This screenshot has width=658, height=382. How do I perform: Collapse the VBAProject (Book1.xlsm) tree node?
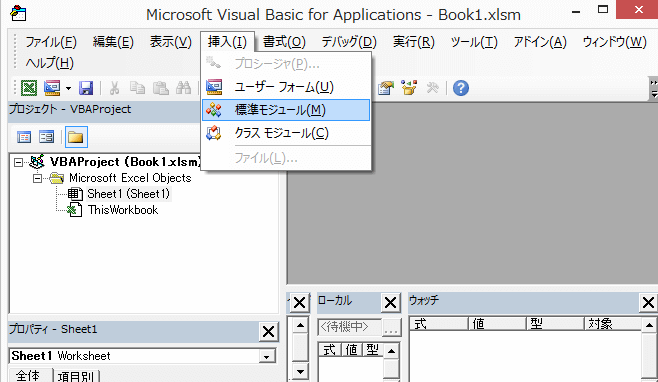18,162
